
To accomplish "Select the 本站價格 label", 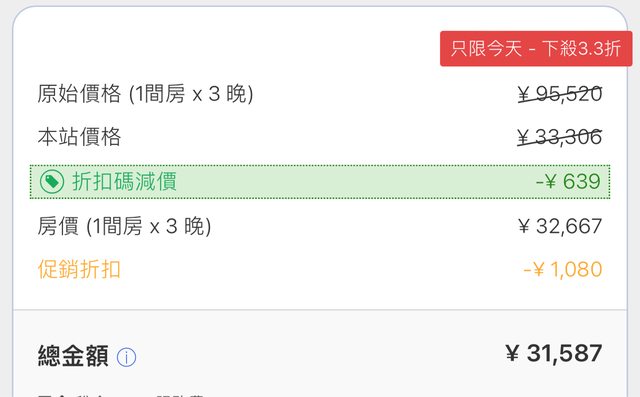I will coord(79,137).
